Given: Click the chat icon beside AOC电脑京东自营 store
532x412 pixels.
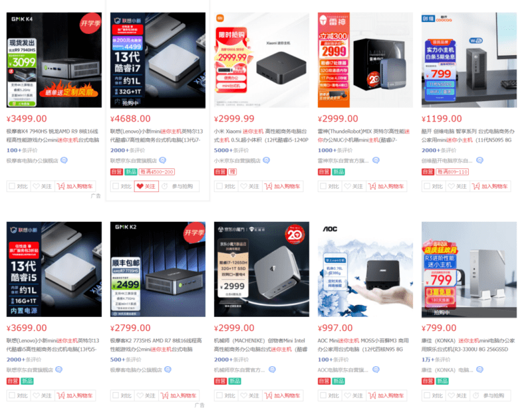Looking at the screenshot, I should tap(376, 369).
